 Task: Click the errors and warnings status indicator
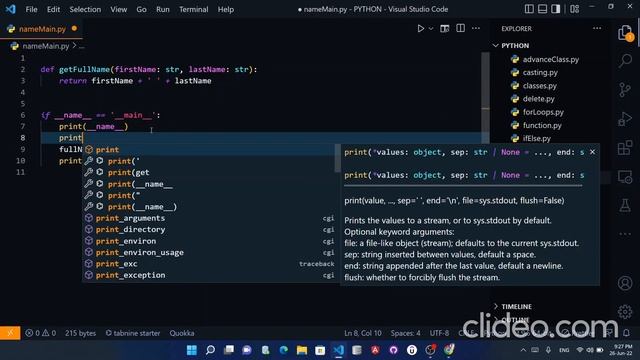40,333
